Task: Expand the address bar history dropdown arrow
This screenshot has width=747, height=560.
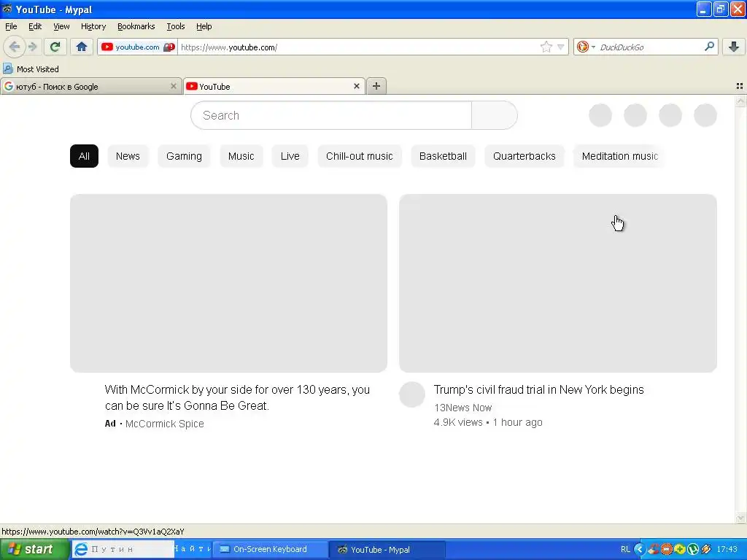Action: point(561,47)
